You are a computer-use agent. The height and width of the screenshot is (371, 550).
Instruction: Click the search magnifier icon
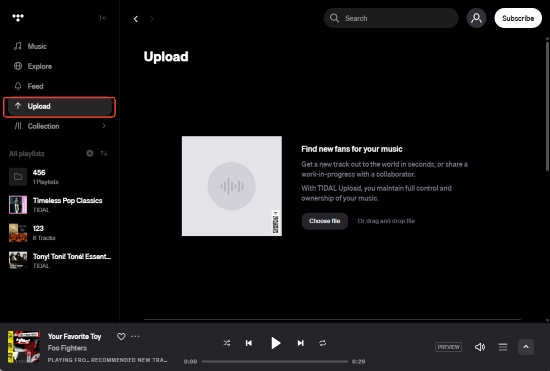point(334,18)
